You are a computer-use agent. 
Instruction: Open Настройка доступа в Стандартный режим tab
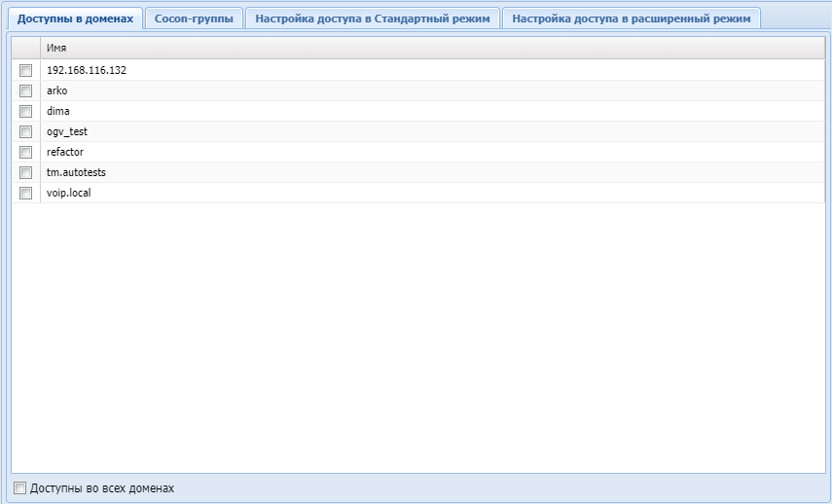pos(373,18)
